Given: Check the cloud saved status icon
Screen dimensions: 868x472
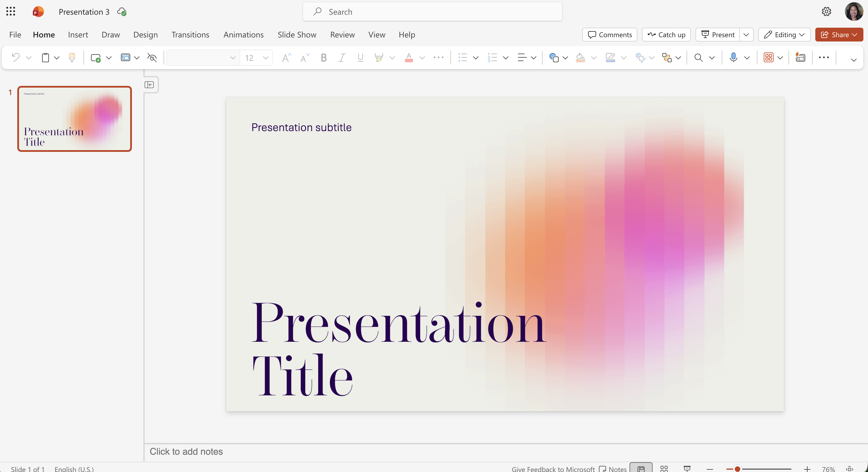Looking at the screenshot, I should point(122,12).
